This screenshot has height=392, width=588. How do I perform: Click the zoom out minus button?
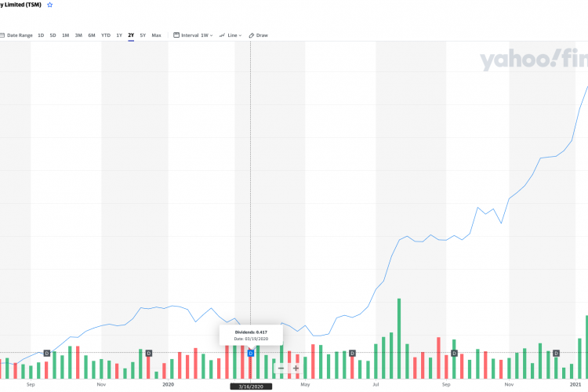(281, 368)
